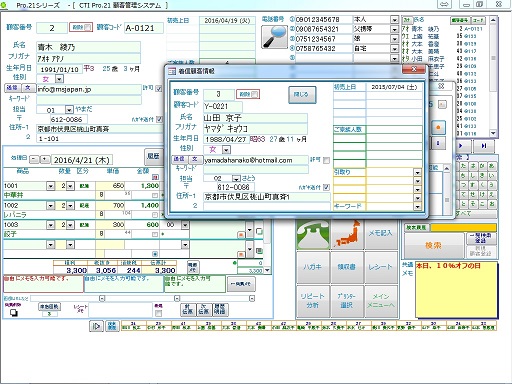Click the green telephone icon button
The image size is (512, 384).
pyautogui.click(x=313, y=234)
